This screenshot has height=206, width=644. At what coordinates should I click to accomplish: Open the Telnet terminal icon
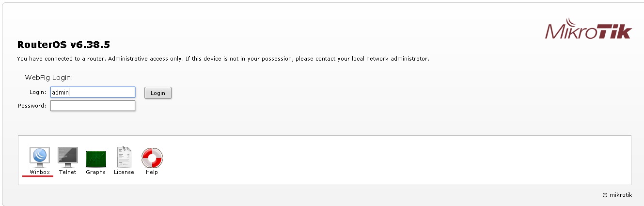tap(67, 157)
